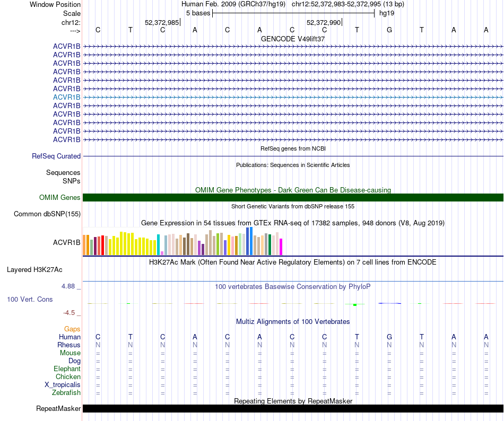
Task: Click the chr12: ruler label
Action: click(71, 22)
